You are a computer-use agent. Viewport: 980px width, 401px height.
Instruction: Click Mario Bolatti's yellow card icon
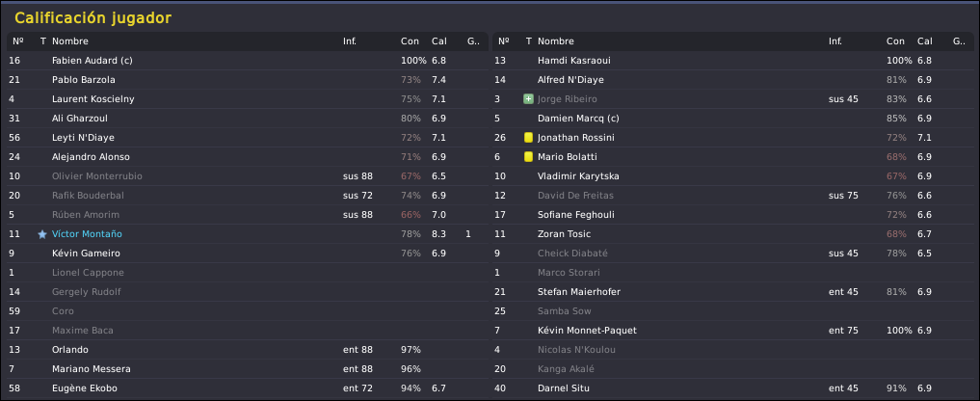[x=528, y=157]
